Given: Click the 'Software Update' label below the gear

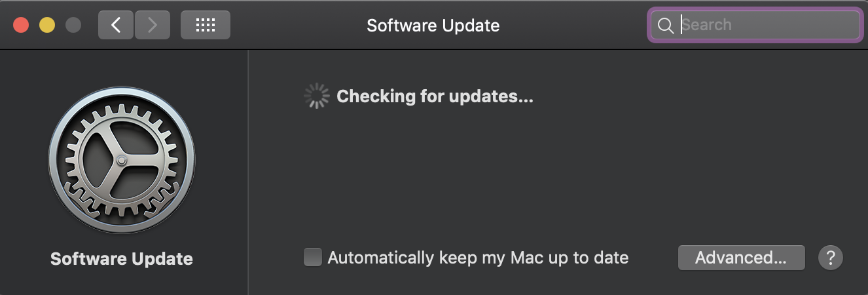Looking at the screenshot, I should click(122, 258).
